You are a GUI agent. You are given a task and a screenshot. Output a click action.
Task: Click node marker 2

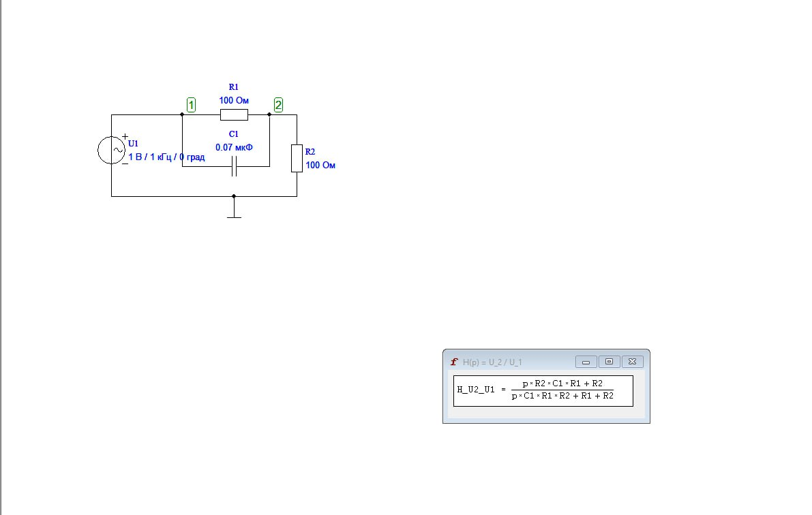(279, 105)
